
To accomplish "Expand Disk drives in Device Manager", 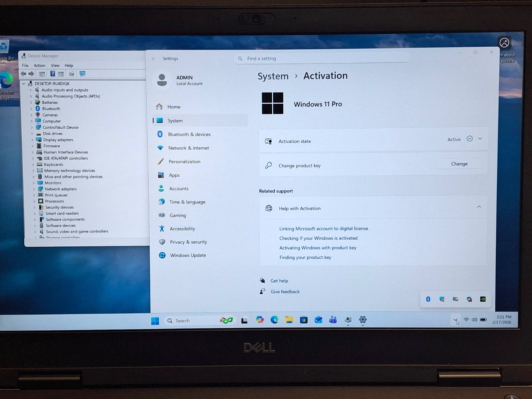I will pyautogui.click(x=32, y=134).
